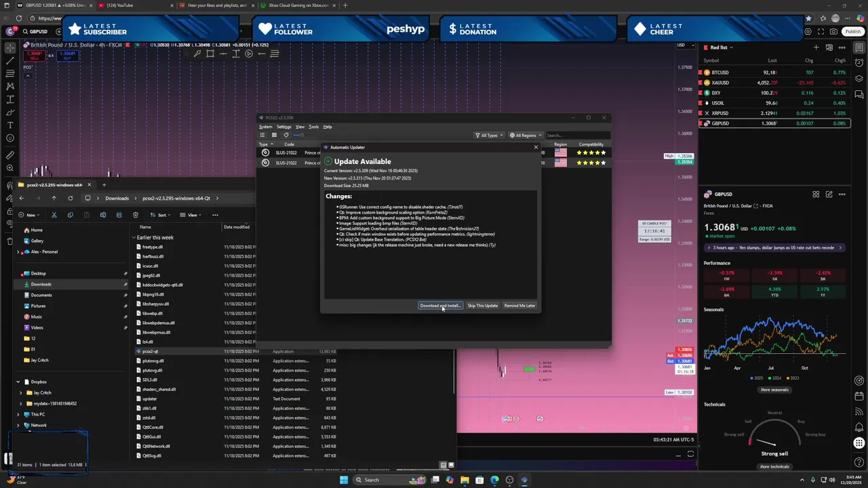868x488 pixels.
Task: Click Copy icon in Explorer toolbar
Action: [71, 215]
